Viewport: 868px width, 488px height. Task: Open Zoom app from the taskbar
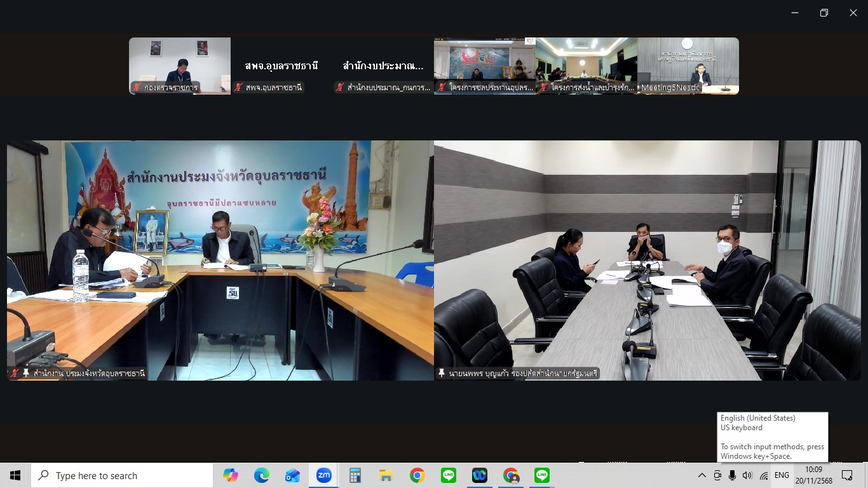323,475
